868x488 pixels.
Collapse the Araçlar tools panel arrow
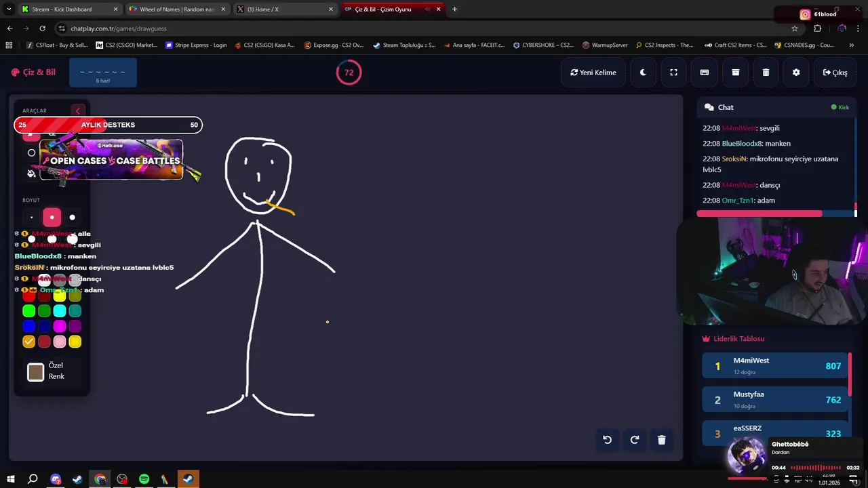[x=77, y=110]
